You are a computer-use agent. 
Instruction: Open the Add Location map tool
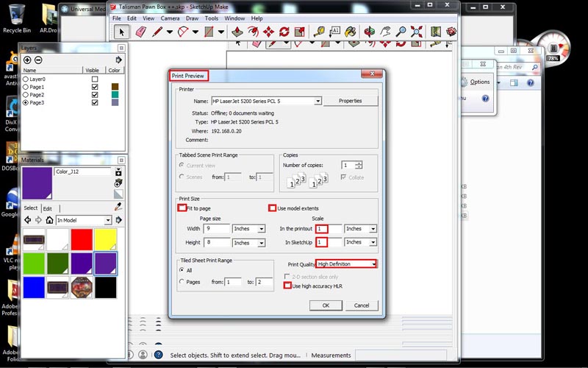click(435, 32)
